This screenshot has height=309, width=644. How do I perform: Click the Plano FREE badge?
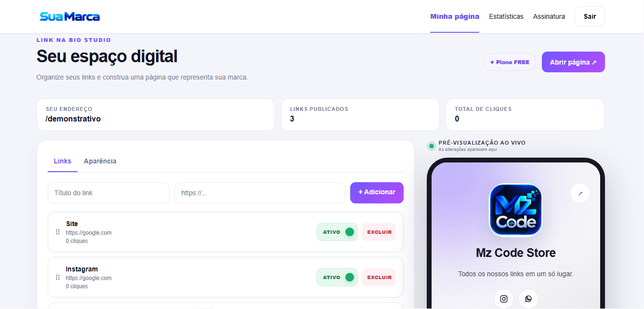point(510,62)
